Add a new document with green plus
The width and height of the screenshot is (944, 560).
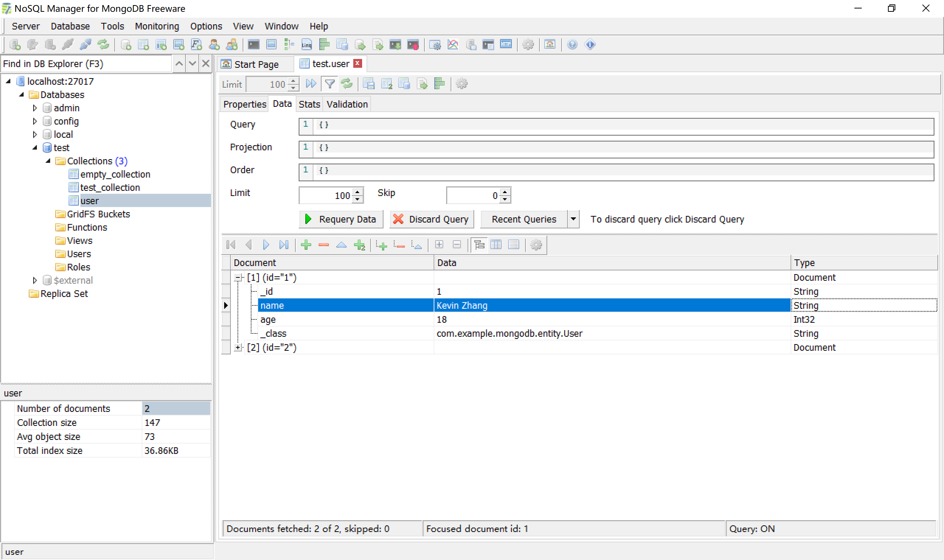coord(306,245)
